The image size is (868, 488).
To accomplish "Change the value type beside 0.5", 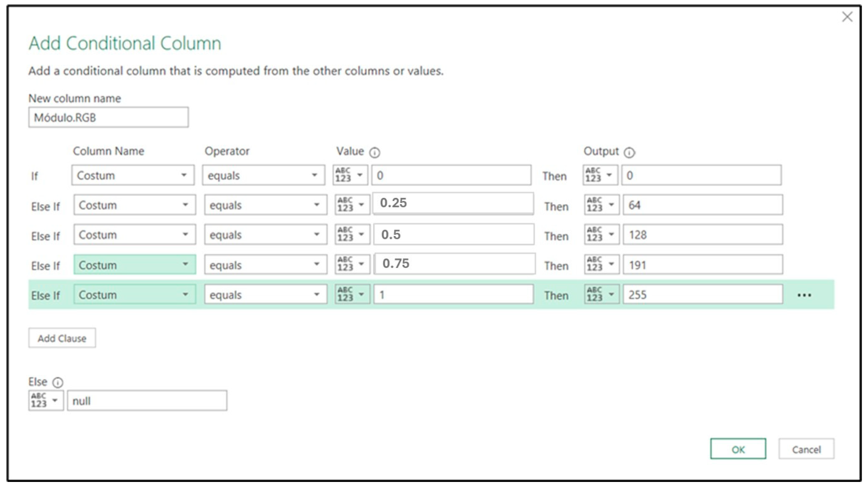I will 352,234.
